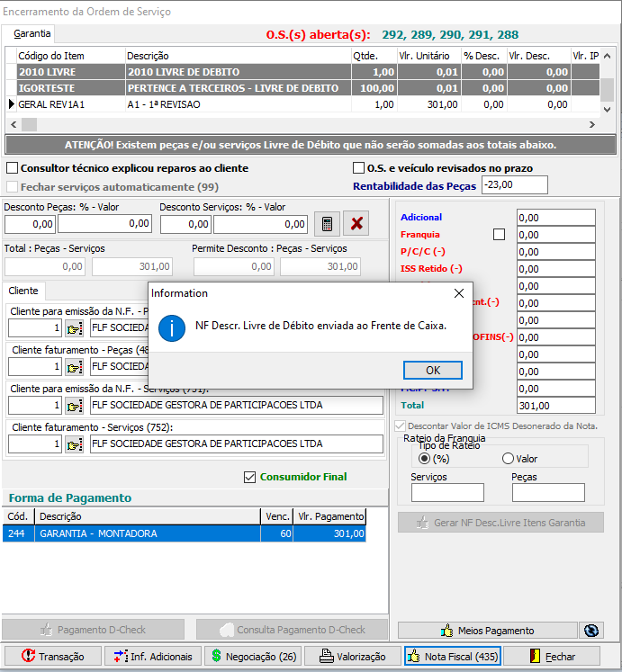The width and height of the screenshot is (622, 672).
Task: Toggle Descontar Valor de ICMS Desonerado checkbox
Action: pos(400,426)
